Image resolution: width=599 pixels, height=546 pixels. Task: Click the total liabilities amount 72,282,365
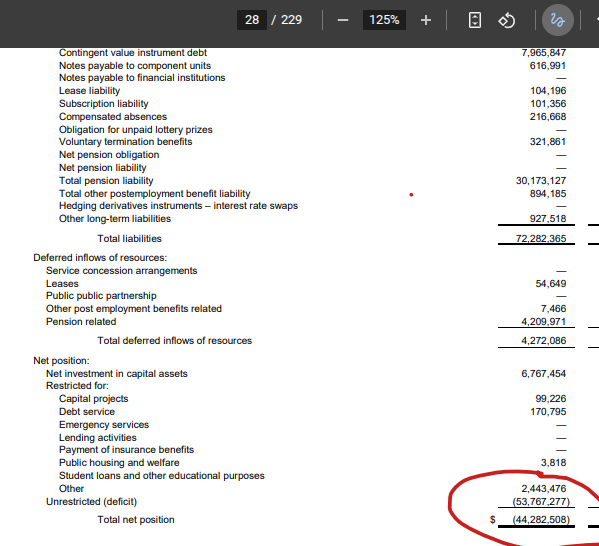[x=541, y=239]
